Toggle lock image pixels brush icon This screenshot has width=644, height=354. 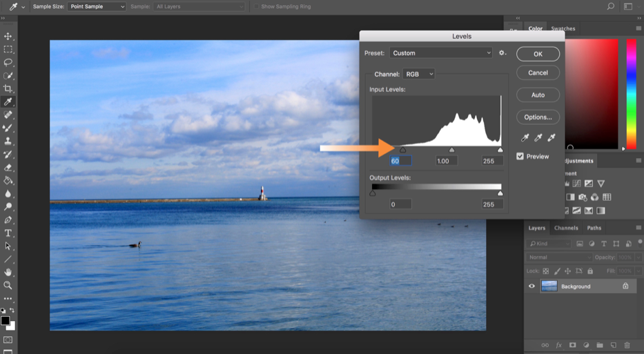coord(557,271)
